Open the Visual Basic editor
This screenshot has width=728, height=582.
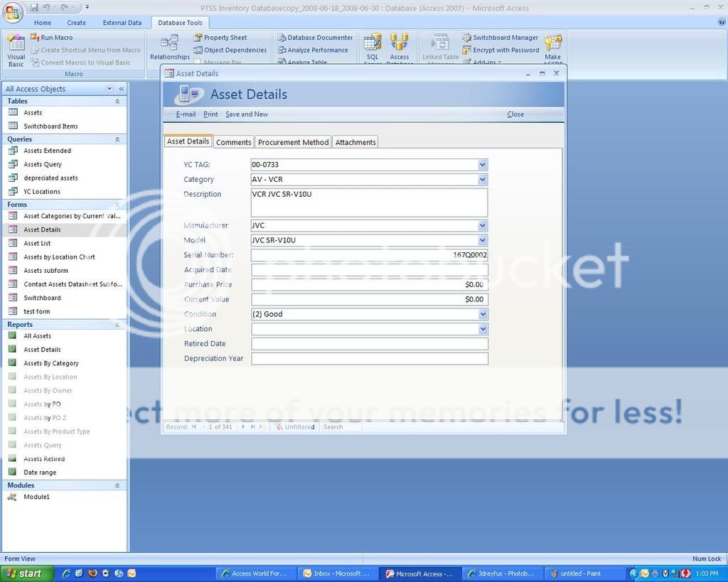click(x=16, y=51)
